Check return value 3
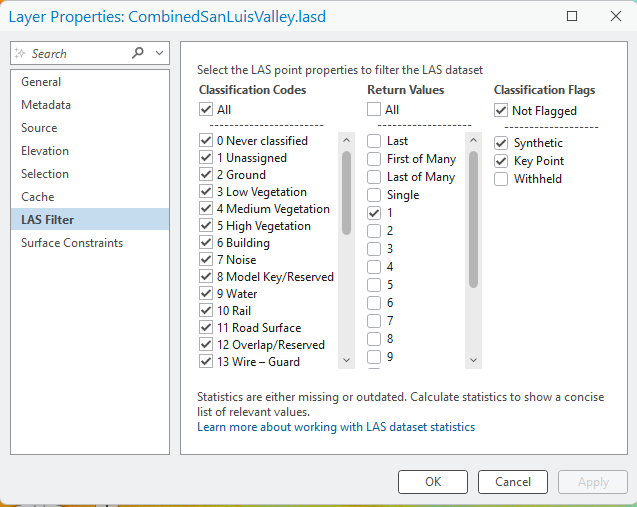Viewport: 637px width, 507px height. click(374, 249)
